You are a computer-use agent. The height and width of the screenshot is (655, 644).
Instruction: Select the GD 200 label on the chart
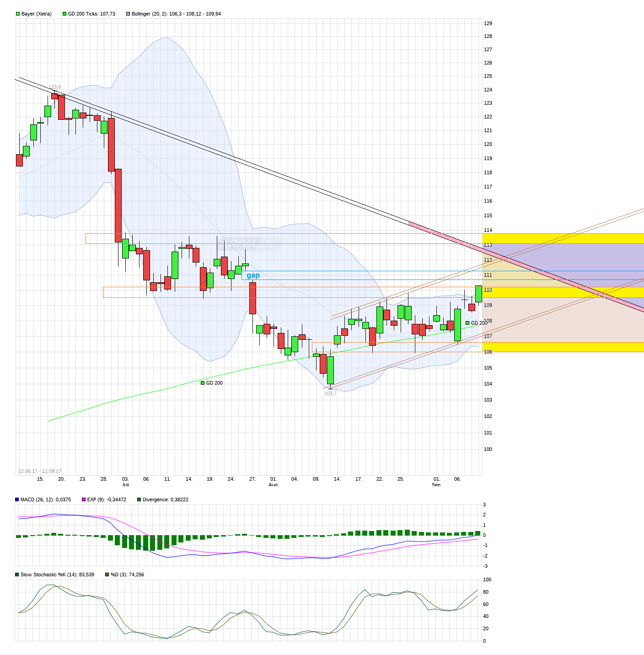(214, 383)
